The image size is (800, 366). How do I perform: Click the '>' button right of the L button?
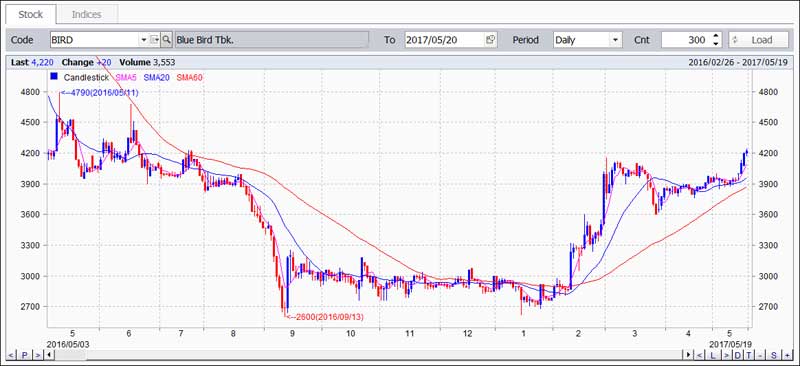click(727, 355)
